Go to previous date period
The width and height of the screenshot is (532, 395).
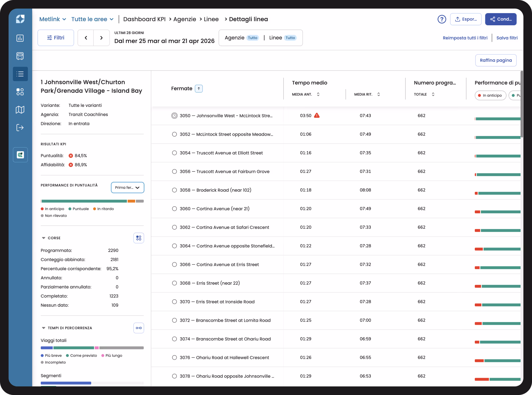coord(86,38)
